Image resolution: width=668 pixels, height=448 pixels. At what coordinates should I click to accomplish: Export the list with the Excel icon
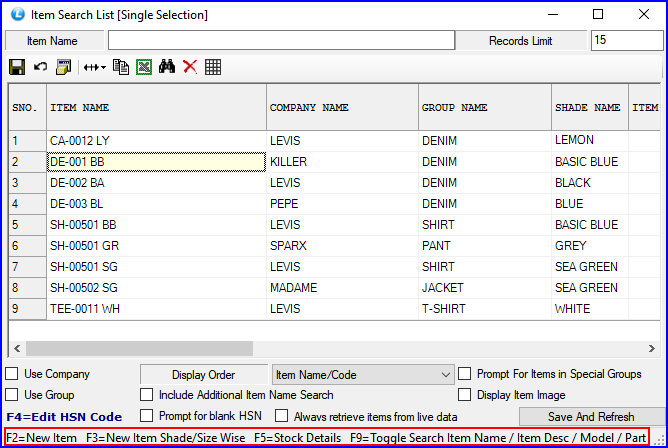(144, 67)
